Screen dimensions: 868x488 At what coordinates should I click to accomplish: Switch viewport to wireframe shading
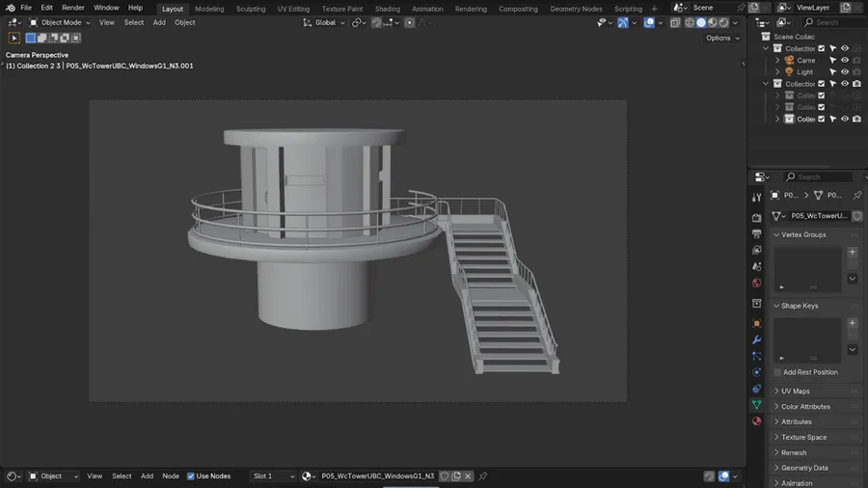[x=690, y=23]
